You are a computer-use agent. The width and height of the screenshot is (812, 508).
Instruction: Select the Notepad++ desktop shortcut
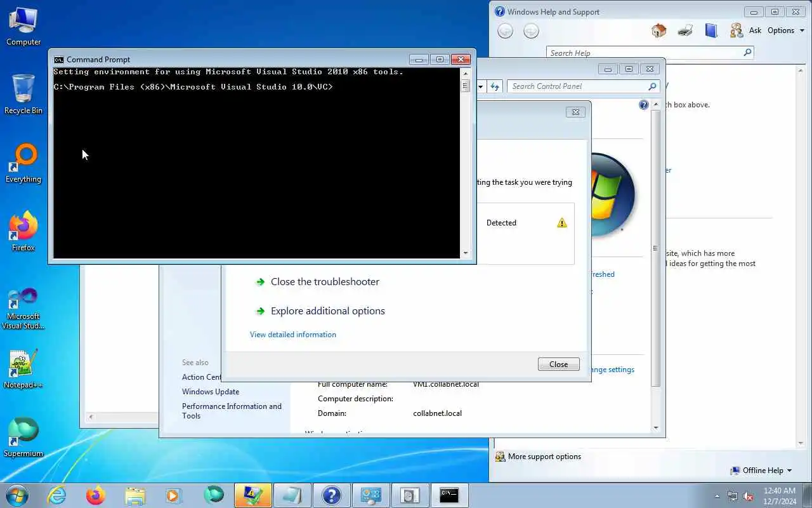pos(23,368)
